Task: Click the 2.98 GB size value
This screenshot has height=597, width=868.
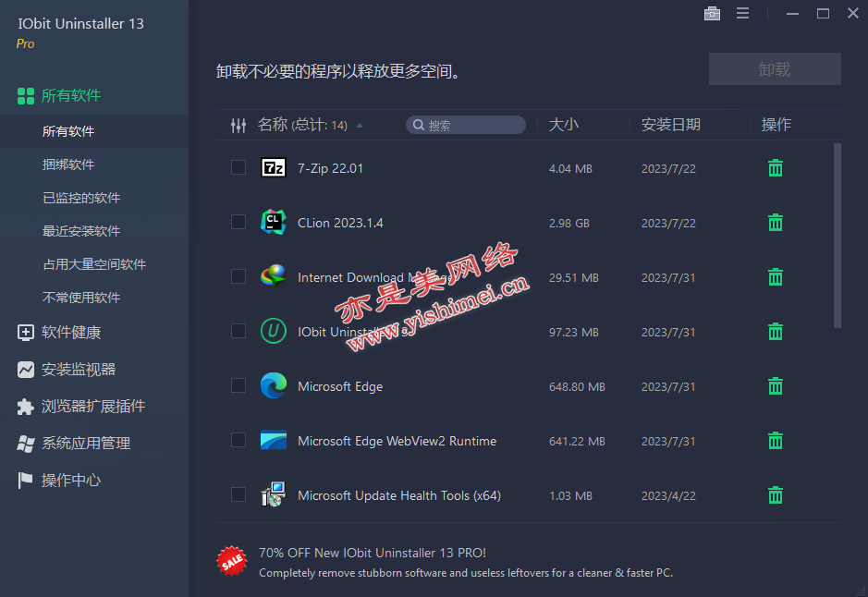Action: pos(569,224)
